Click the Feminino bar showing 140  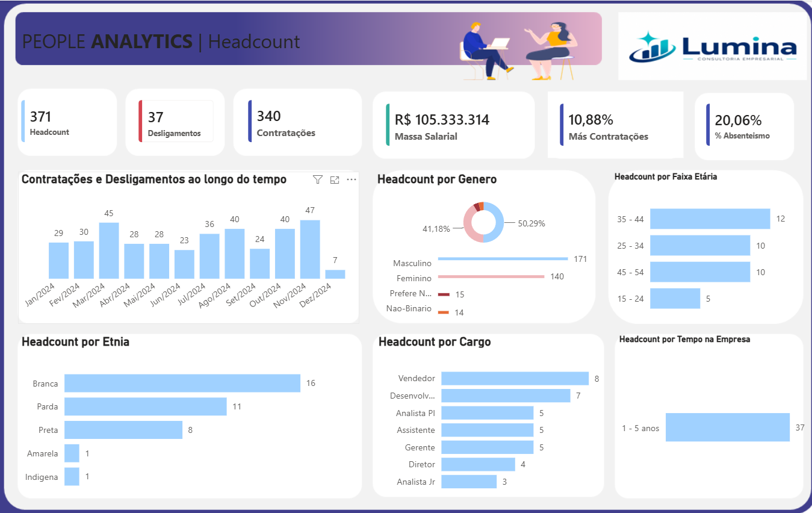point(491,277)
